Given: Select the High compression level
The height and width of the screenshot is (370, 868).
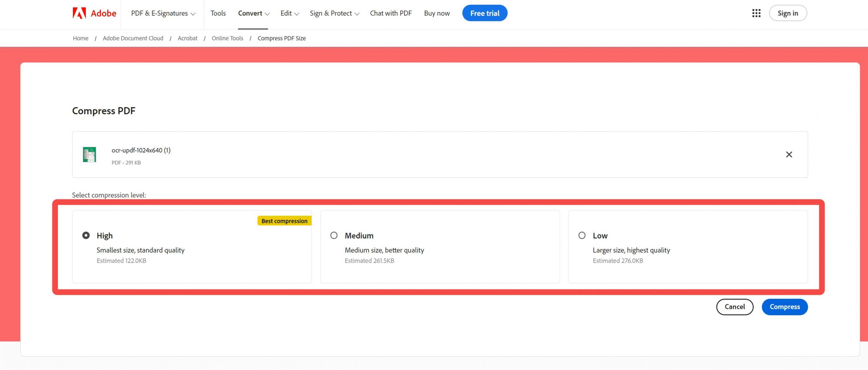Looking at the screenshot, I should (86, 235).
